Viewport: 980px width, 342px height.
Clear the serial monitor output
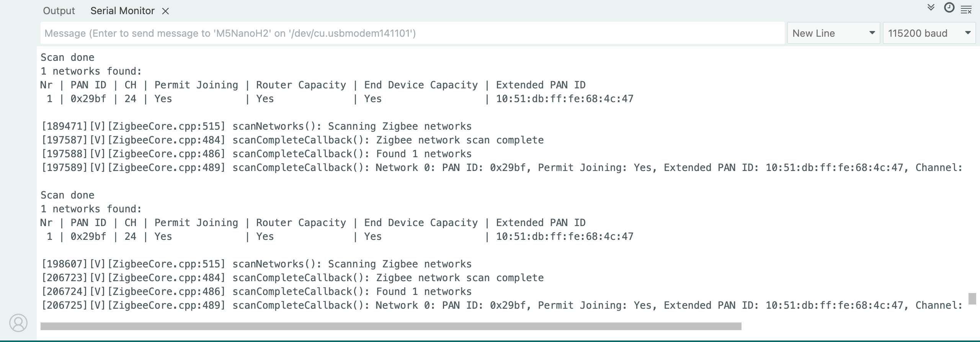tap(966, 10)
